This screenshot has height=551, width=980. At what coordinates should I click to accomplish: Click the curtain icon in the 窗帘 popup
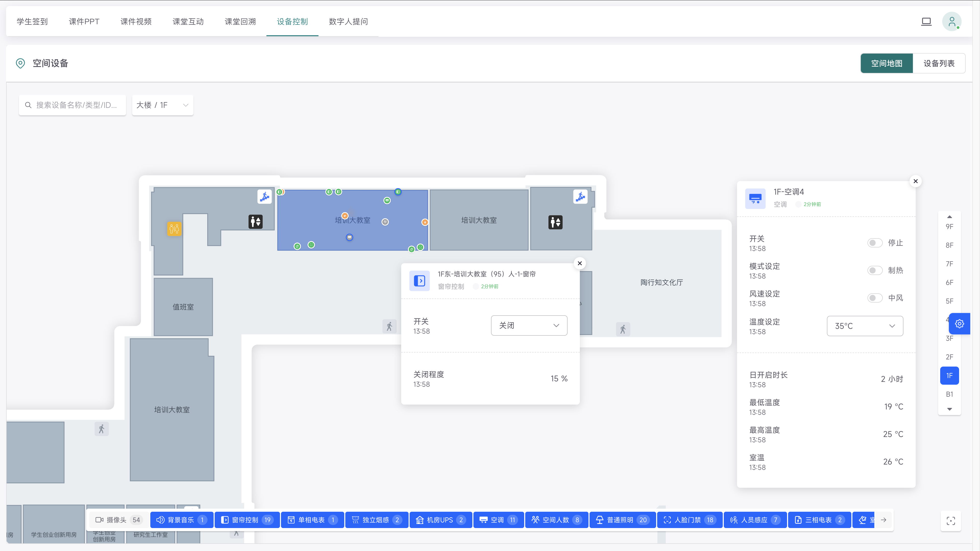420,281
